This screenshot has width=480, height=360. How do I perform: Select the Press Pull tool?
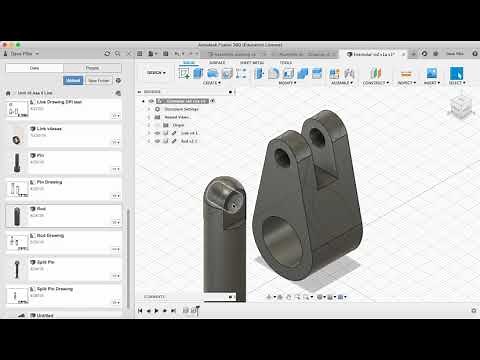coord(259,73)
